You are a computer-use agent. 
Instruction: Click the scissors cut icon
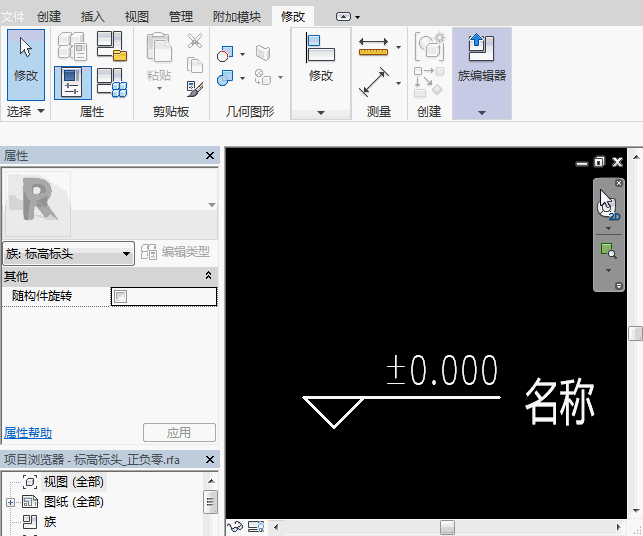195,41
